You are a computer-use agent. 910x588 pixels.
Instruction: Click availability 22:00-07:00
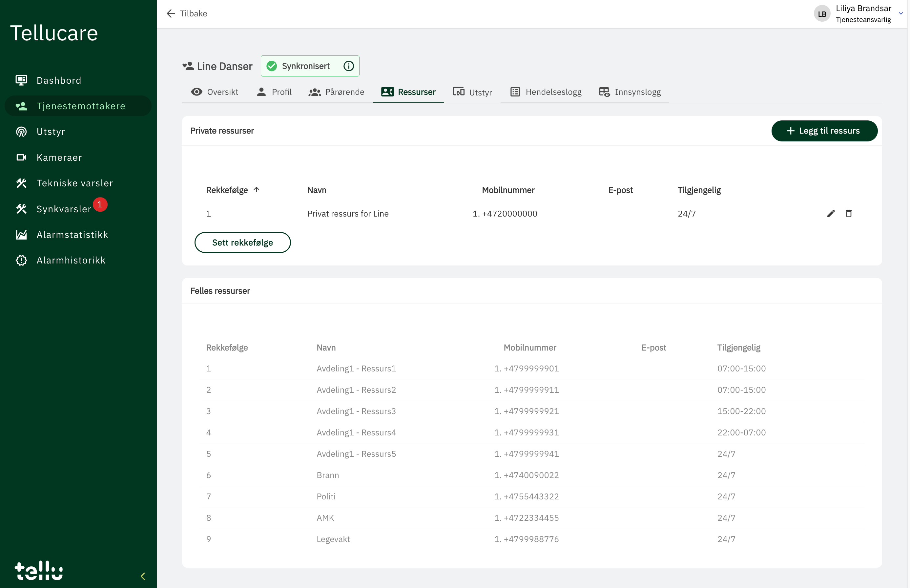click(741, 432)
